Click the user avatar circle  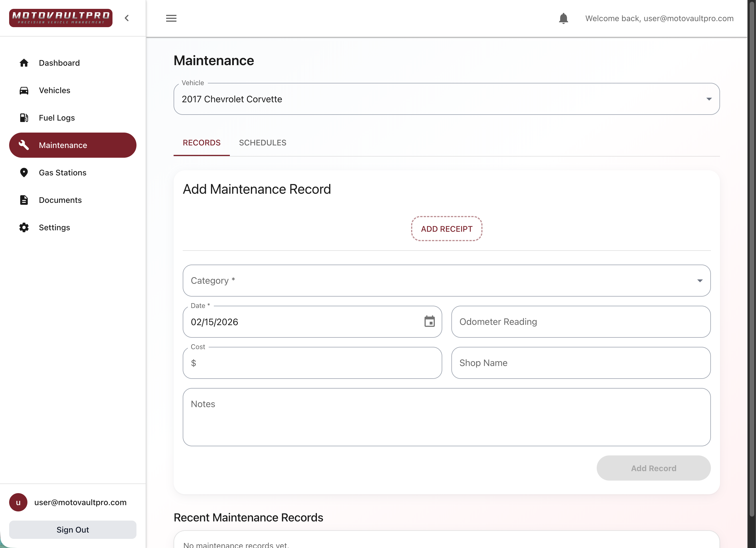(x=18, y=502)
